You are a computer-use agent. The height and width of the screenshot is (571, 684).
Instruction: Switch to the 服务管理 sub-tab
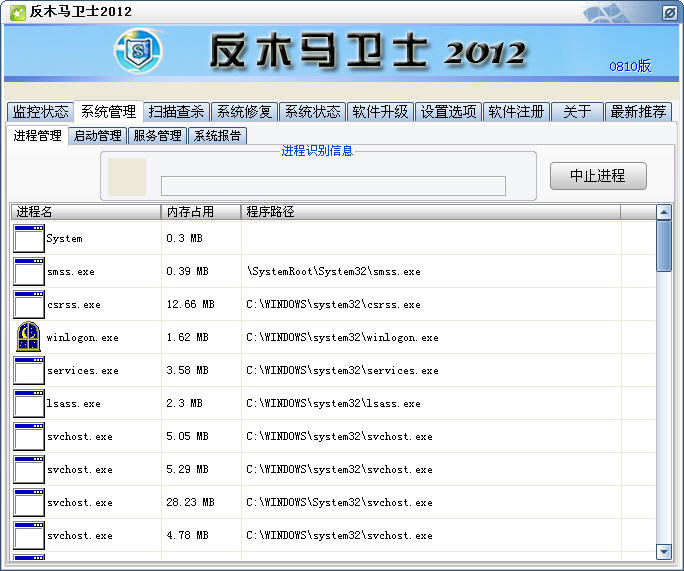pos(157,136)
